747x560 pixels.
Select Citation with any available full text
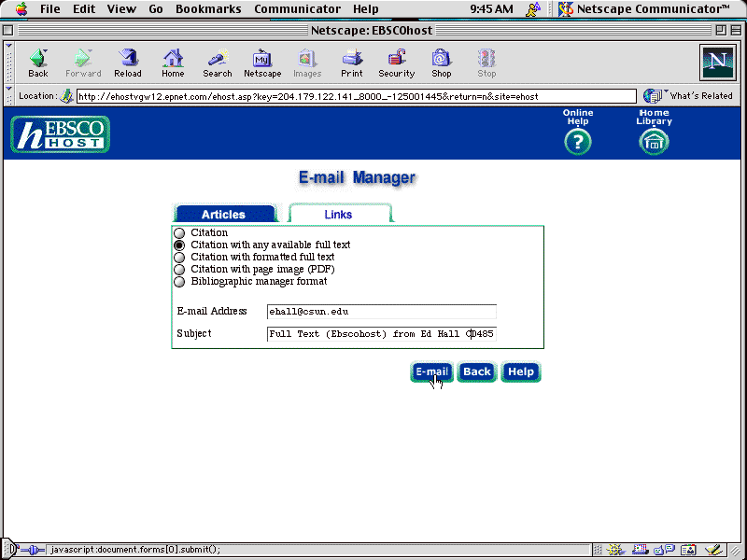point(179,245)
